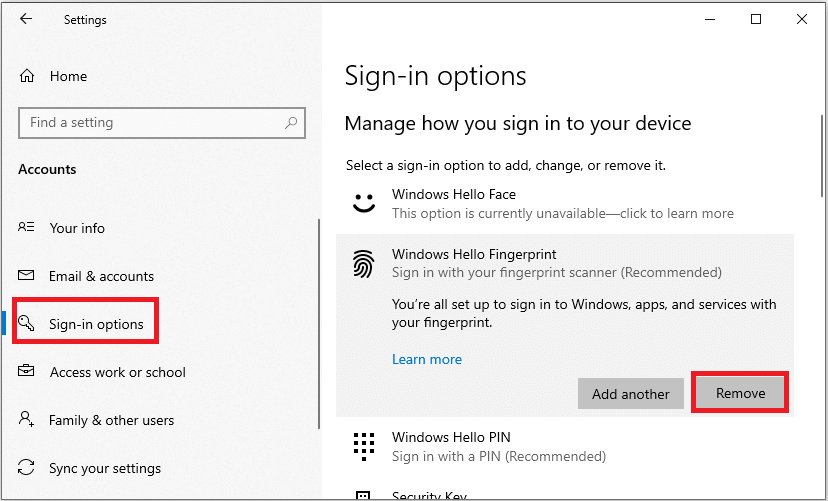
Task: Open the Learn more link
Action: [427, 360]
